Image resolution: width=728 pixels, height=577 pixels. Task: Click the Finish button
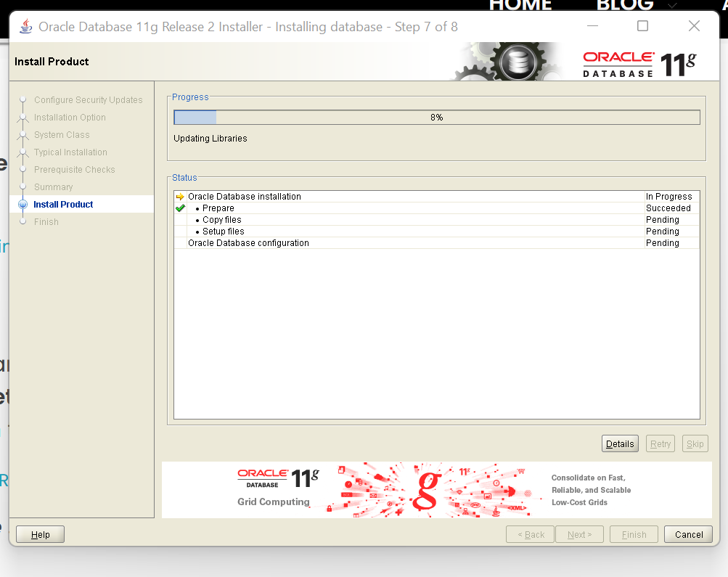click(634, 534)
